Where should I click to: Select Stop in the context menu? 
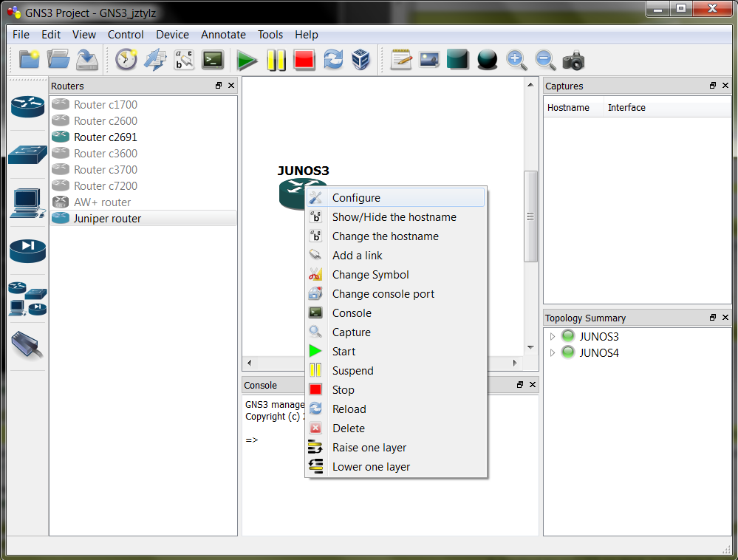pos(396,390)
